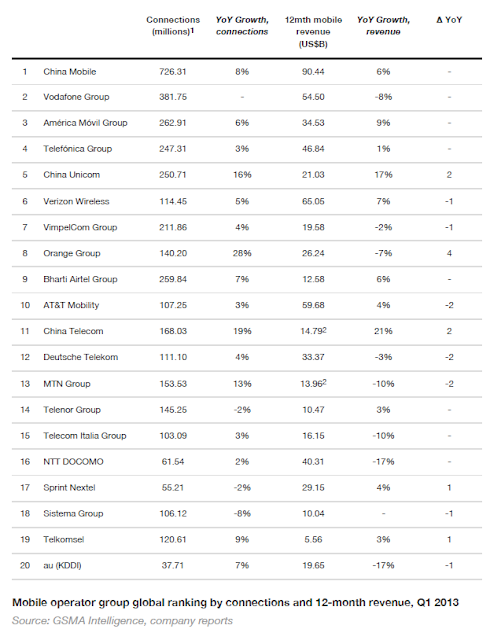The height and width of the screenshot is (640, 501).
Task: Click Telefónica Group connections value 247.31
Action: [173, 149]
